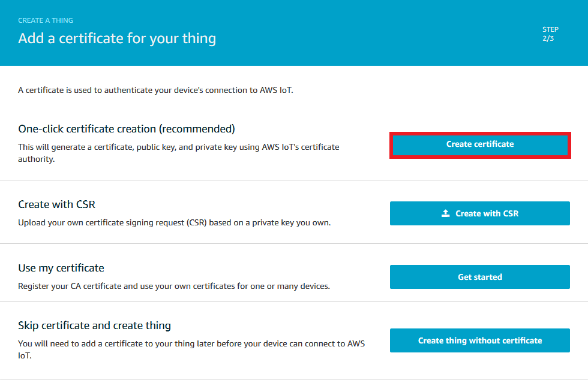
Task: Click the 'Create with CSR' section heading
Action: (56, 204)
